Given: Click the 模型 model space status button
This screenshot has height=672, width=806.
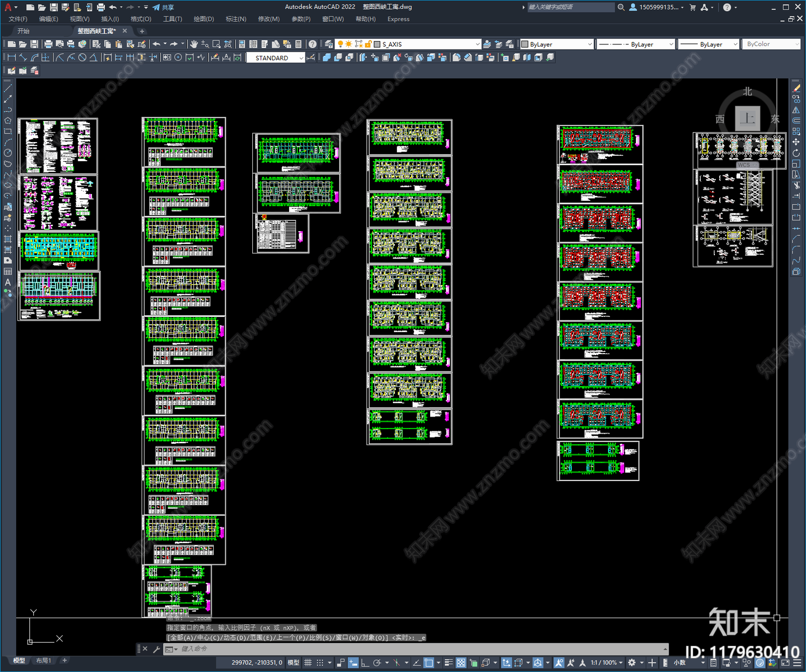Looking at the screenshot, I should point(293,662).
